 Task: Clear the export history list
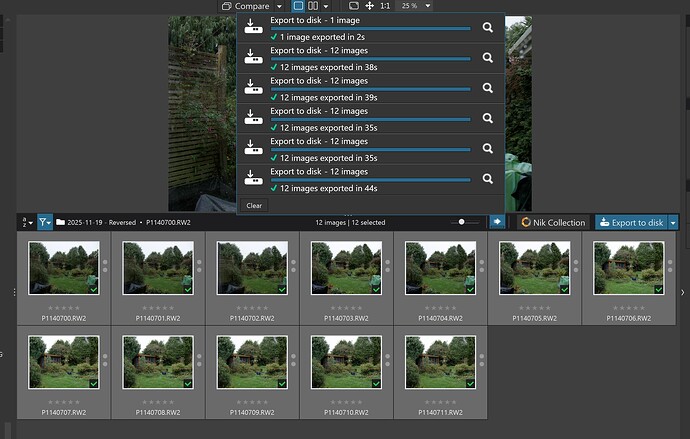point(254,205)
